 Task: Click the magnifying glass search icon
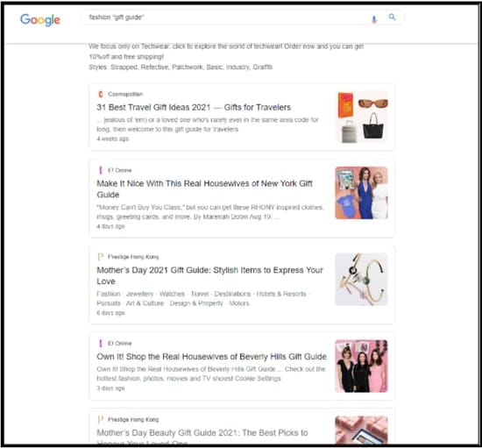point(392,17)
